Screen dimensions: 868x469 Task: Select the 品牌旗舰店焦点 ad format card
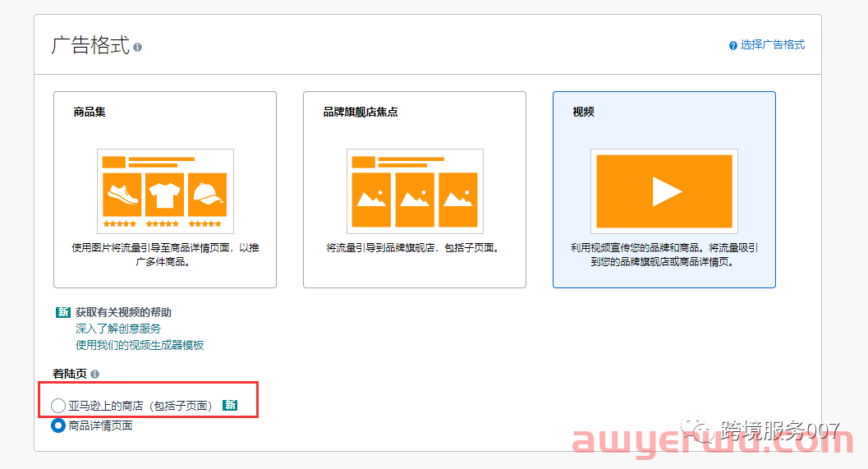(415, 190)
